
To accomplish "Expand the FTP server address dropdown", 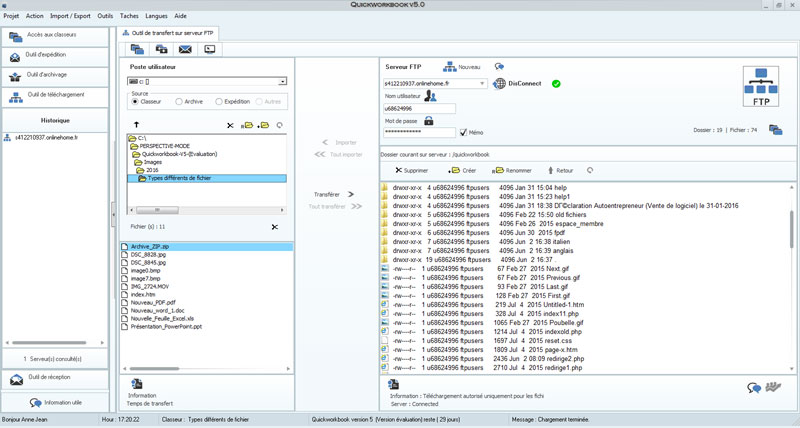I will (x=484, y=84).
